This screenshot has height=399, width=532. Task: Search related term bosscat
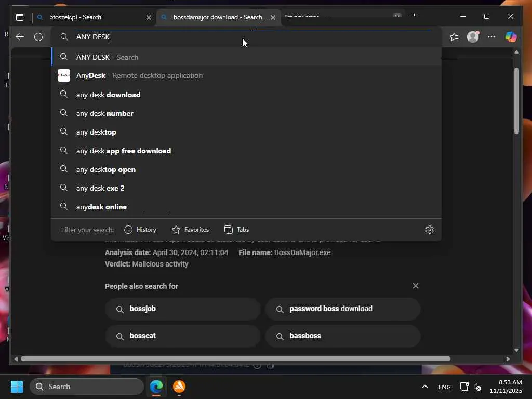tap(182, 336)
